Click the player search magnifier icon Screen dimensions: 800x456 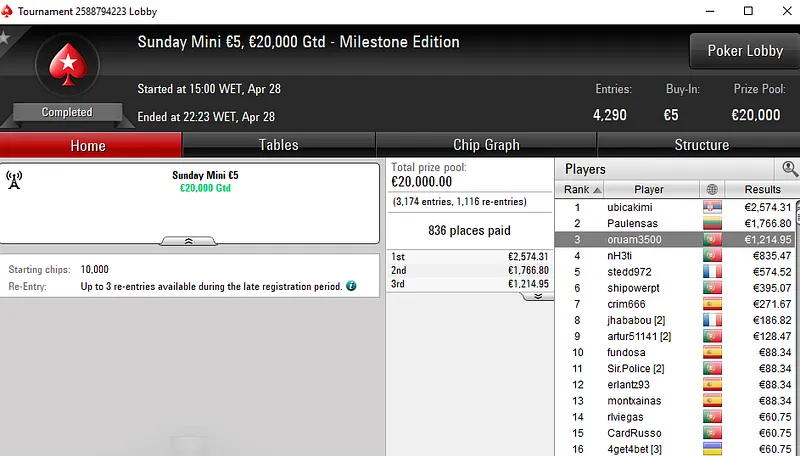[x=790, y=169]
